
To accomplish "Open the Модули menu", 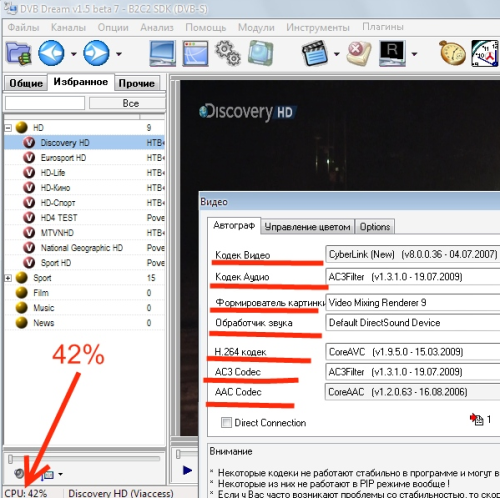I will (x=256, y=27).
